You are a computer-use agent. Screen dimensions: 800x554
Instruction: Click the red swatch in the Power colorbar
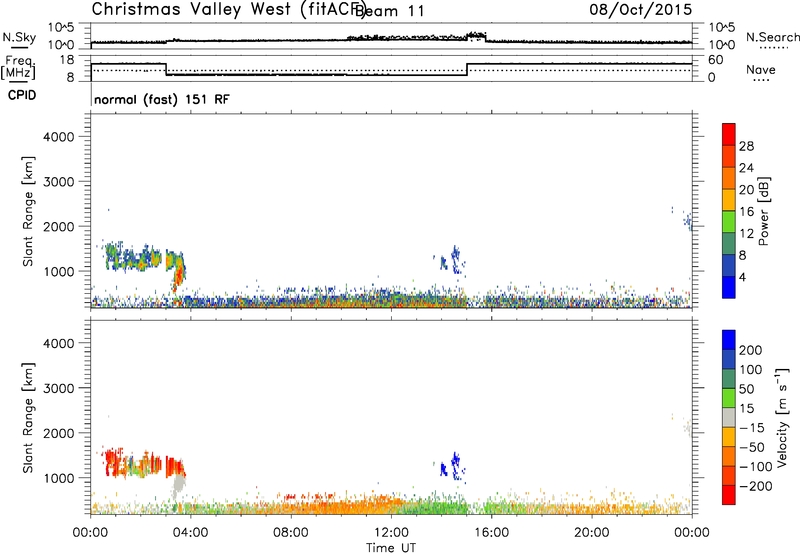(x=729, y=134)
